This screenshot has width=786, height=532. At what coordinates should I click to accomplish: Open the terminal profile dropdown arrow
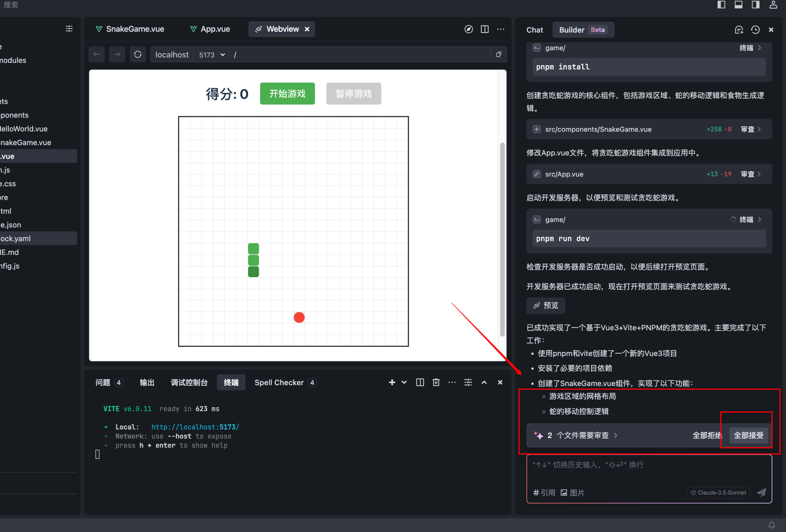(404, 382)
